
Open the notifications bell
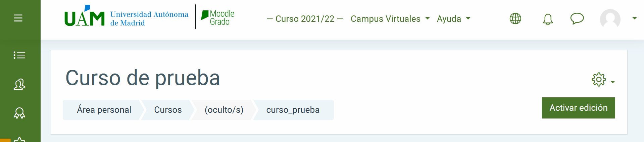click(x=548, y=19)
